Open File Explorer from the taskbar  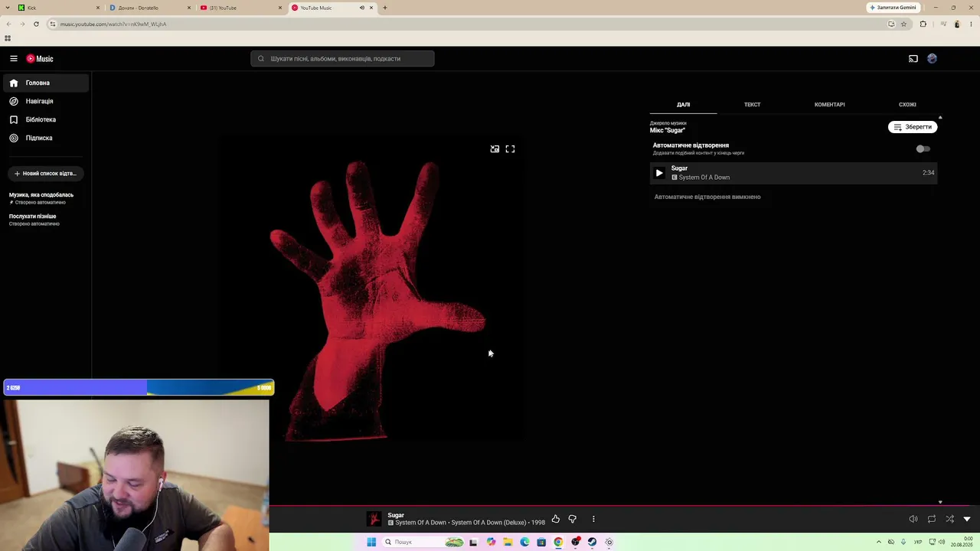pyautogui.click(x=508, y=542)
